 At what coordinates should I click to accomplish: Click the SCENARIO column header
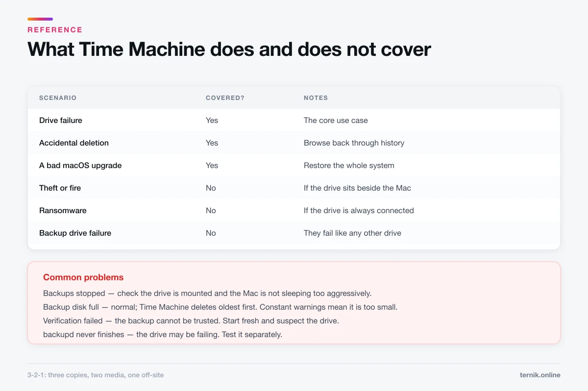[x=58, y=98]
